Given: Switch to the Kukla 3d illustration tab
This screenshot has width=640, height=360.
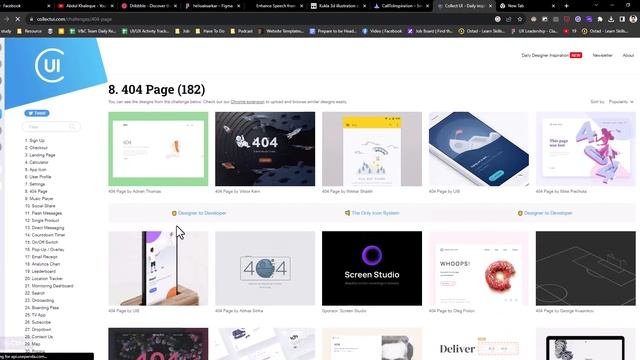Looking at the screenshot, I should click(339, 6).
